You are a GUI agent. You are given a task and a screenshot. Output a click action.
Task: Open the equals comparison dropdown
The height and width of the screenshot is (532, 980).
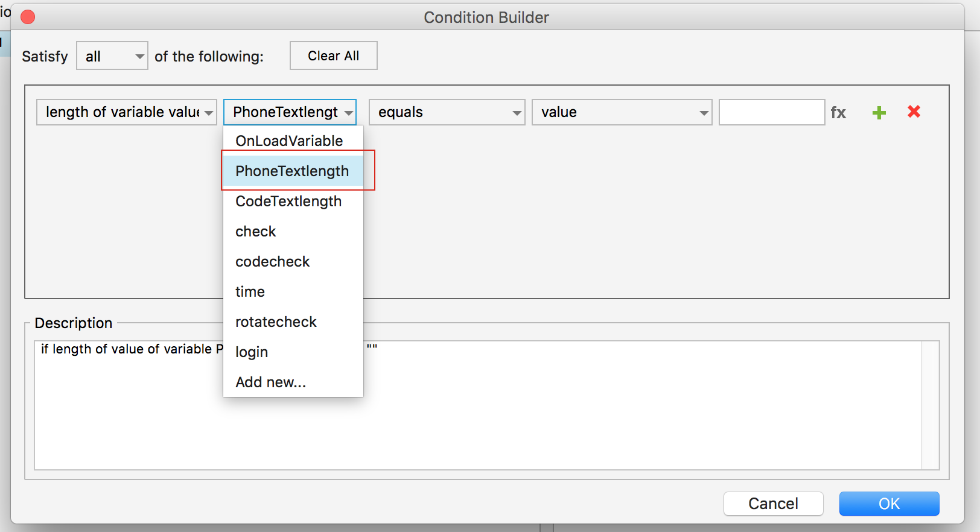tap(447, 113)
